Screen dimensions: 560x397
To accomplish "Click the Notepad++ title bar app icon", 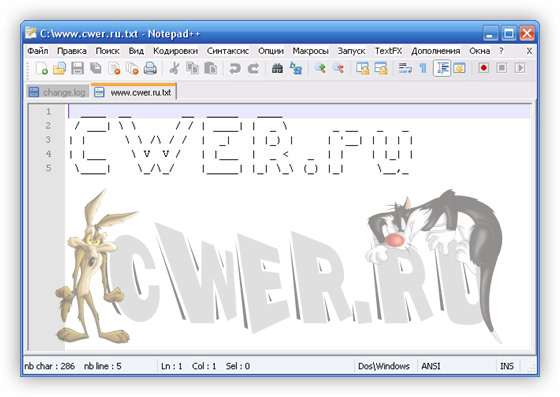I will [x=31, y=32].
